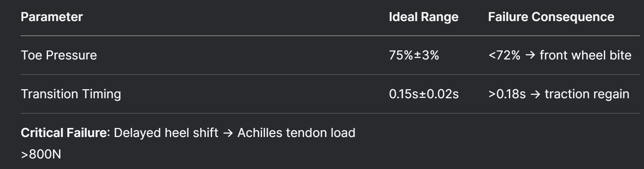This screenshot has height=169, width=644.
Task: Click the arrow in Toe Pressure consequence
Action: 530,56
